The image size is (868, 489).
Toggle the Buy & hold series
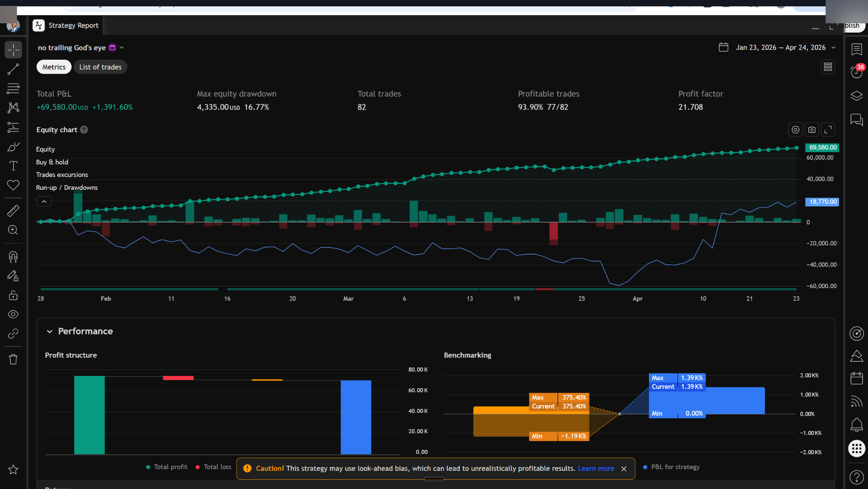(x=52, y=162)
